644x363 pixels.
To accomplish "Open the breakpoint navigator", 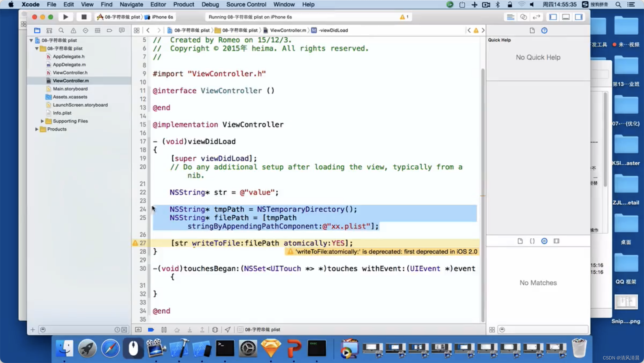I will click(x=109, y=30).
